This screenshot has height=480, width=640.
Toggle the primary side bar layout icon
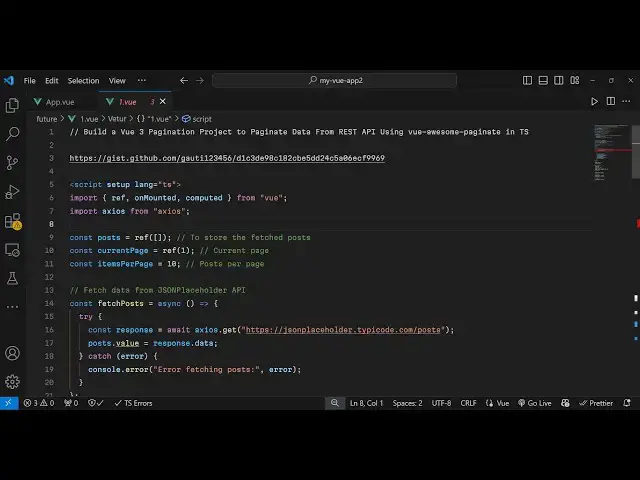coord(527,80)
